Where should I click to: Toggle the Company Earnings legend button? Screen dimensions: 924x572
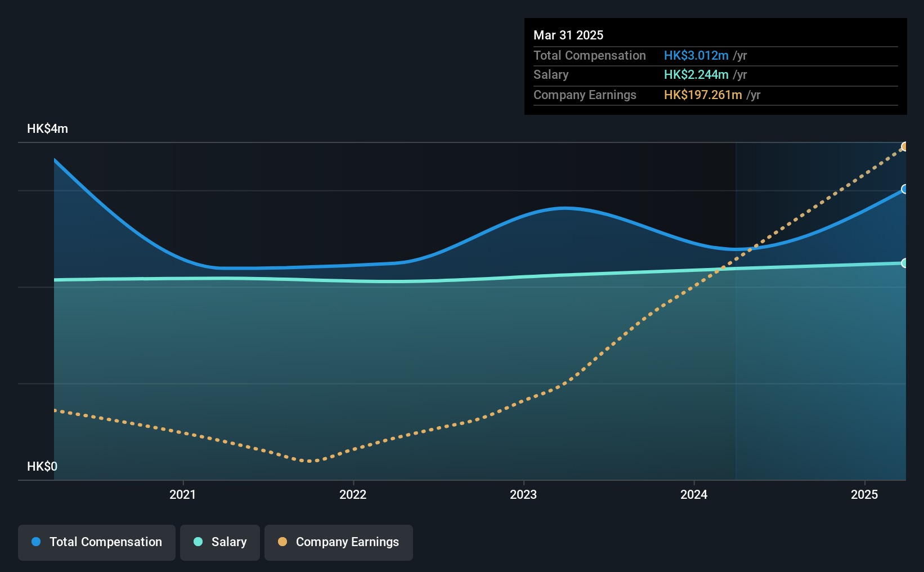click(x=339, y=542)
